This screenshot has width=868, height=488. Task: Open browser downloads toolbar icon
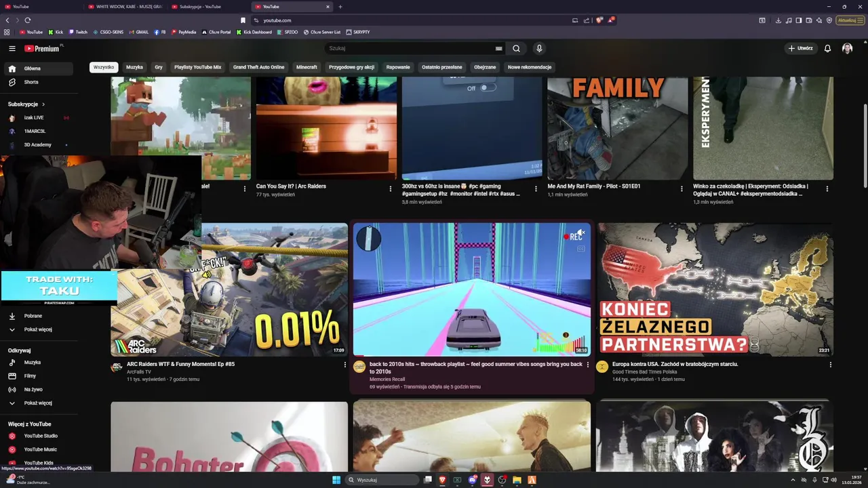778,20
